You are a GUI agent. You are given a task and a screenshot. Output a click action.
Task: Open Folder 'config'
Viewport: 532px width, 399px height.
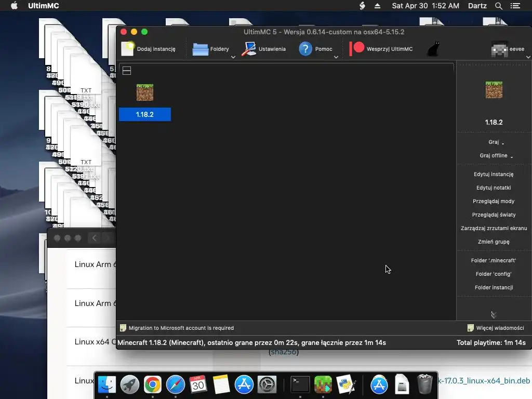coord(494,274)
